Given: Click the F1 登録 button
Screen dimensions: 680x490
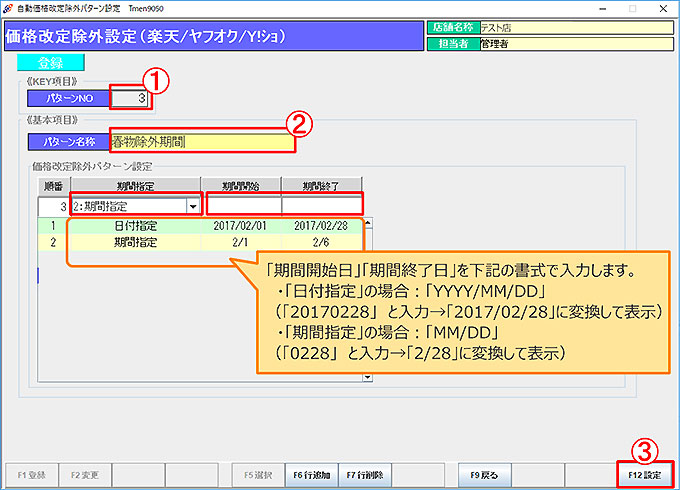Looking at the screenshot, I should 32,475.
